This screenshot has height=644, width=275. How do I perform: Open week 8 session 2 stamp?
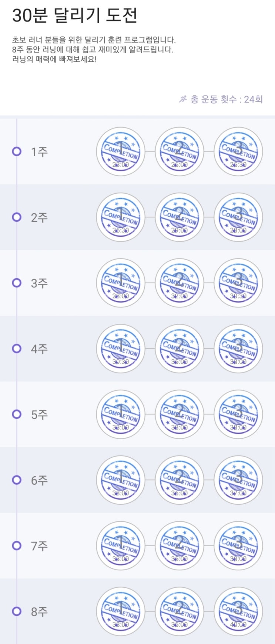tap(179, 611)
